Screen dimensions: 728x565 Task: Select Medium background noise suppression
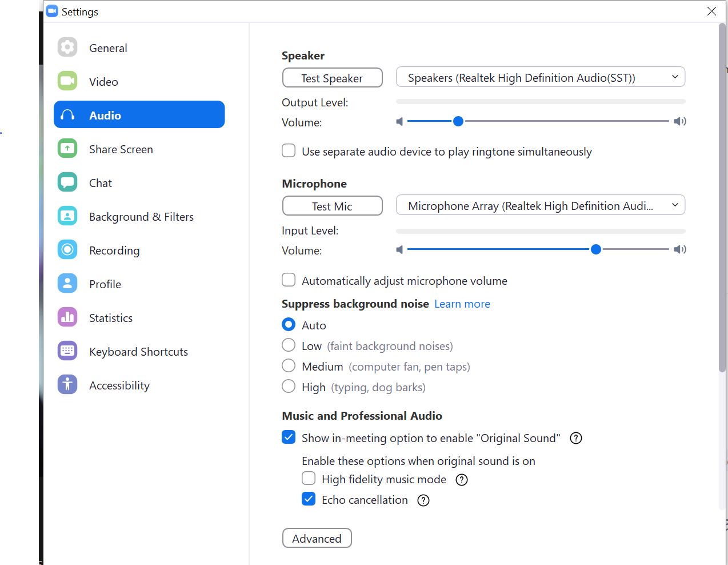pos(289,366)
